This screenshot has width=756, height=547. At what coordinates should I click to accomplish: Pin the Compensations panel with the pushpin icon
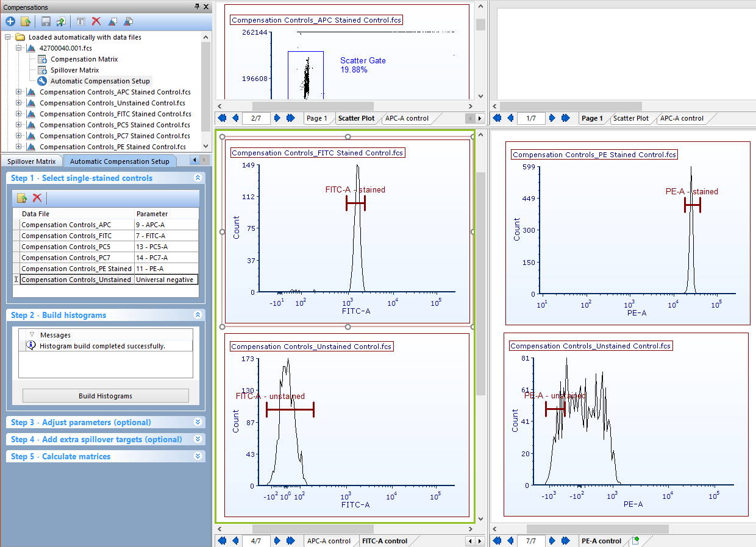click(x=197, y=7)
